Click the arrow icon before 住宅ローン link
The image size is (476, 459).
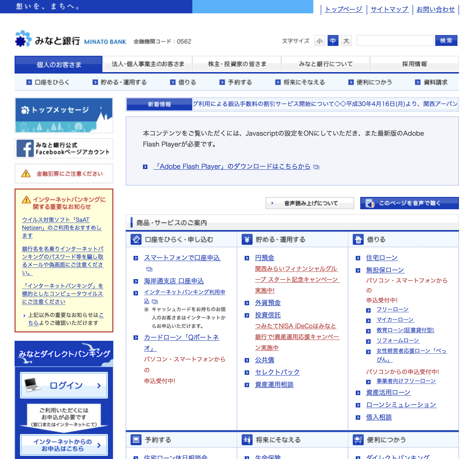pyautogui.click(x=358, y=258)
